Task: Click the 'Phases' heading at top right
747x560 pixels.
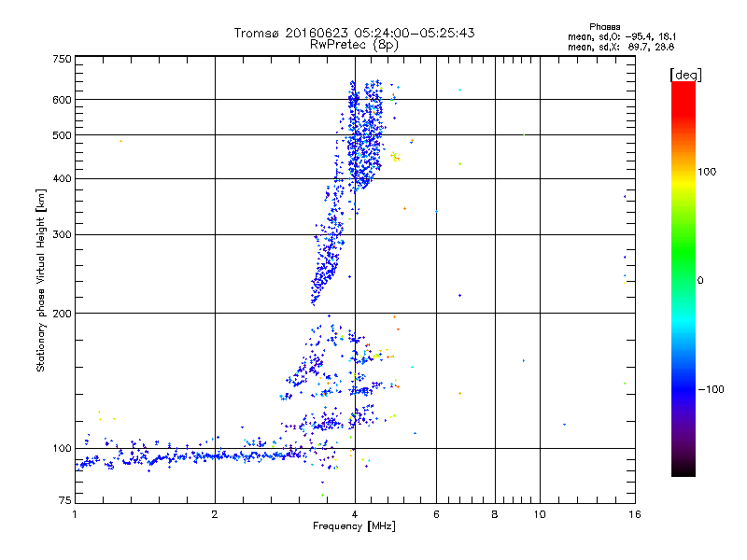Action: pyautogui.click(x=604, y=27)
